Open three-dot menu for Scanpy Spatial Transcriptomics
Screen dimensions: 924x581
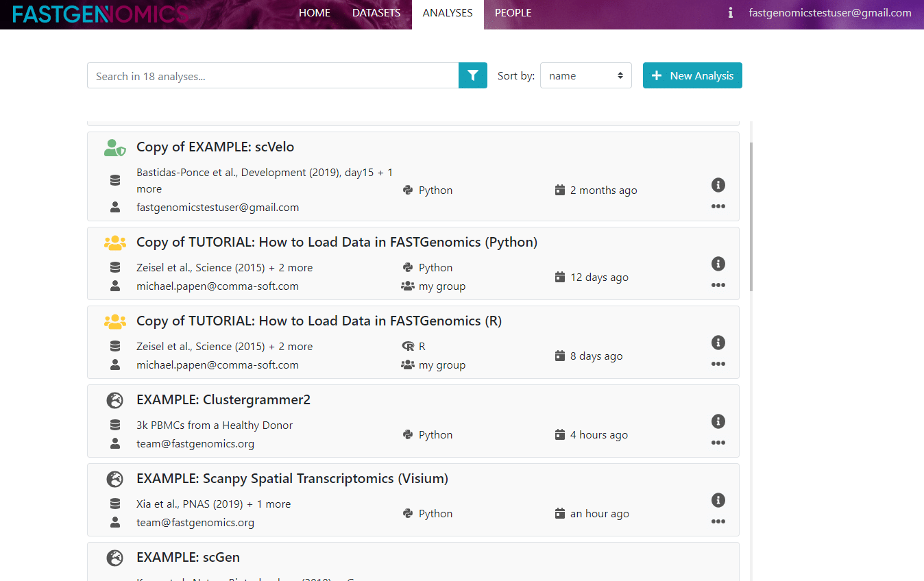coord(718,521)
